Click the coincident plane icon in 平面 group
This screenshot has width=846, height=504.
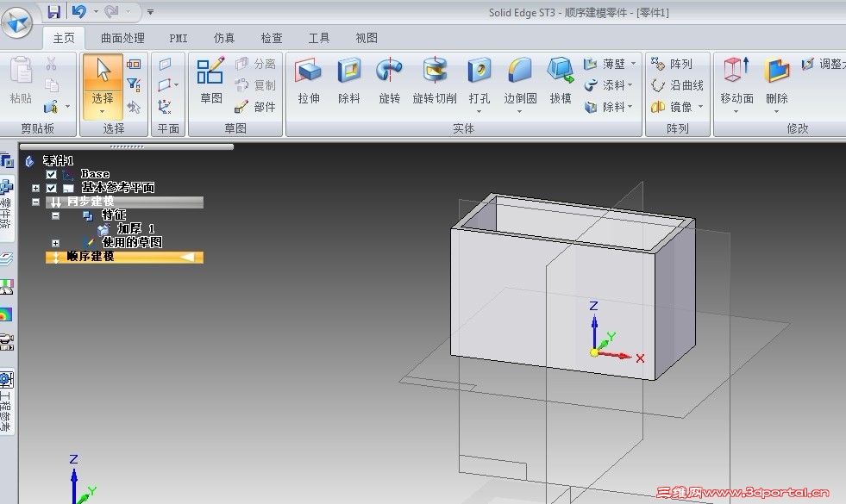(x=165, y=64)
